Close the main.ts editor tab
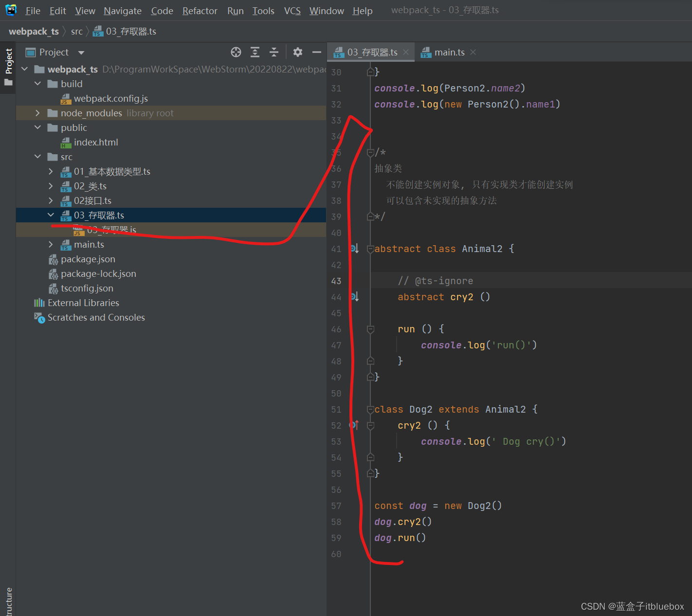 [x=473, y=52]
